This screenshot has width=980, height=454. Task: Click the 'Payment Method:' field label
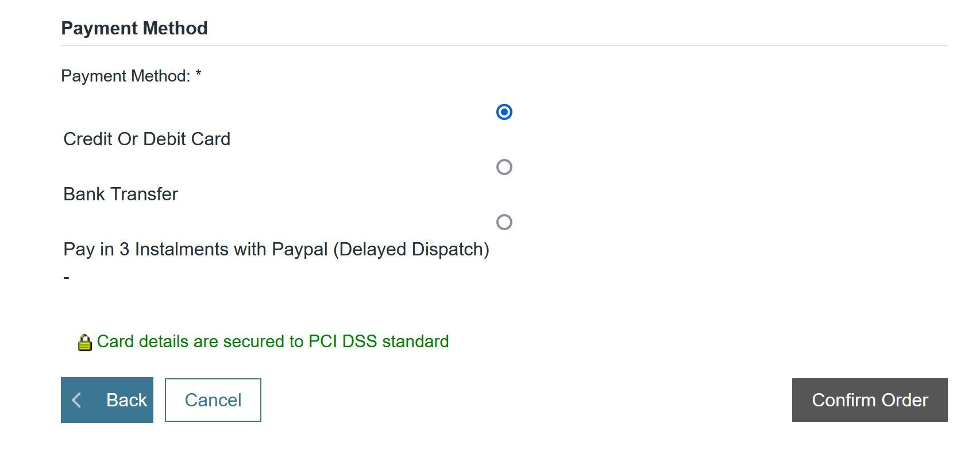coord(125,76)
